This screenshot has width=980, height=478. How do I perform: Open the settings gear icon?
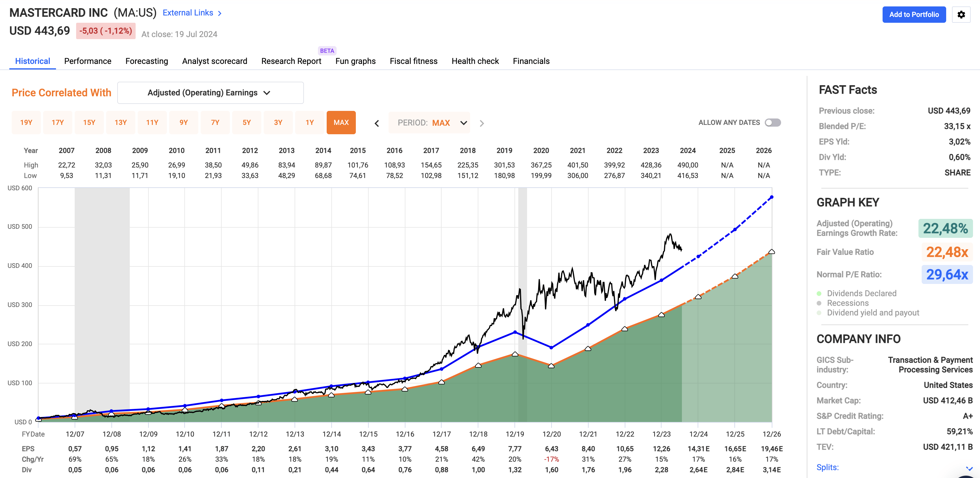pyautogui.click(x=962, y=15)
